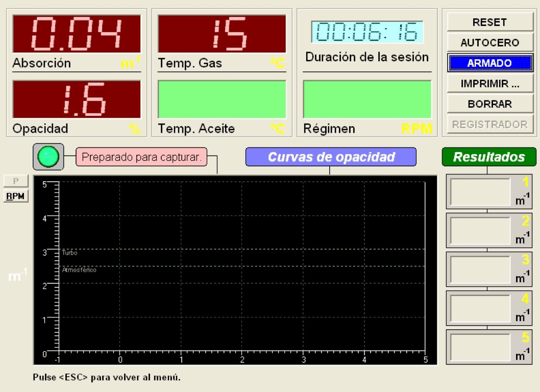Click the Opacidad percentage display
The height and width of the screenshot is (392, 540).
[x=76, y=100]
